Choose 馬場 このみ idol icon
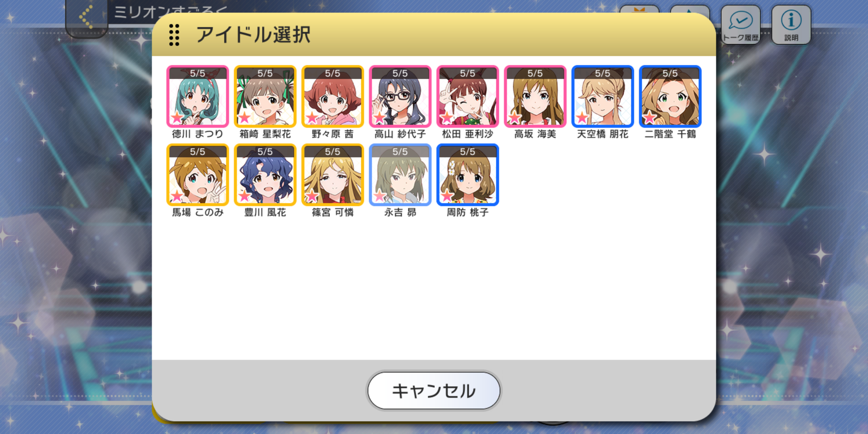Screen dimensions: 868x434 point(197,175)
